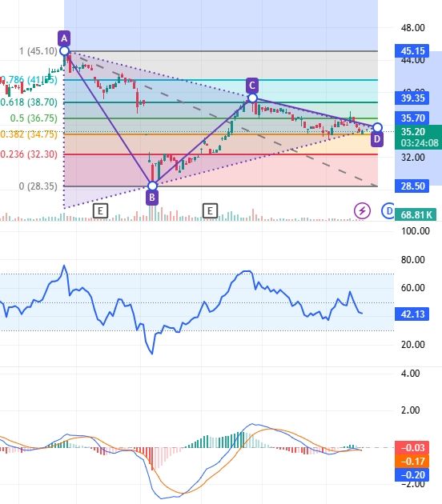
Task: Click the purple D label badge
Action: click(x=377, y=139)
